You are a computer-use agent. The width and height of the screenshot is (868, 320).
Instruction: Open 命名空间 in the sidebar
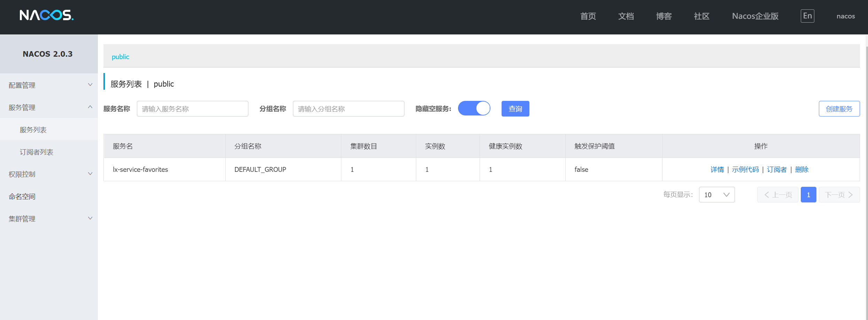(x=49, y=196)
